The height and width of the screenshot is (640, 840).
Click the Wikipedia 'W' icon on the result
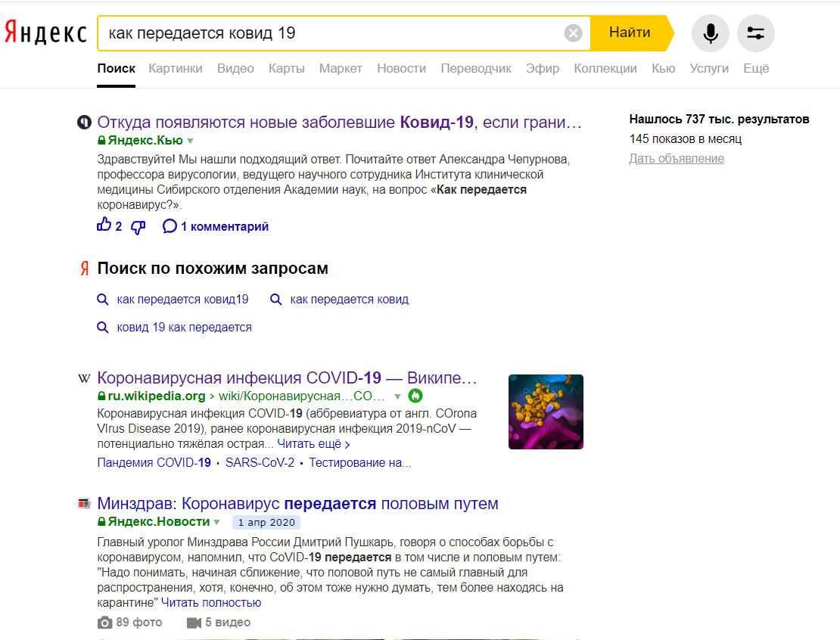point(83,378)
